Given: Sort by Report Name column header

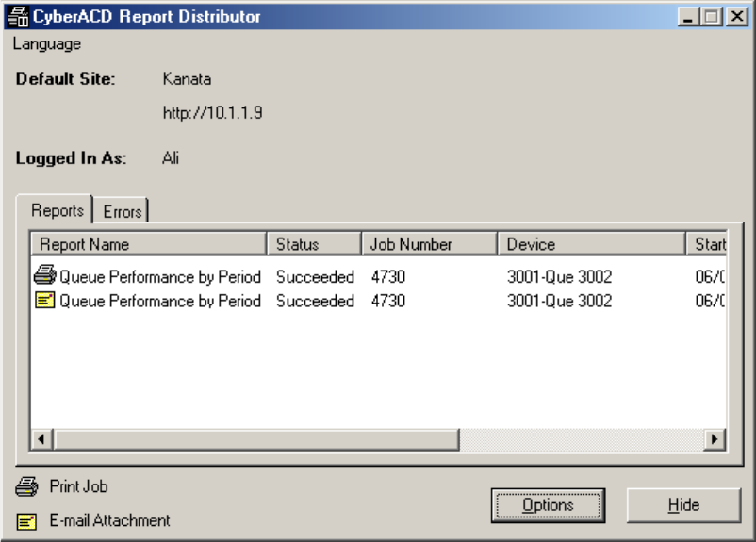Looking at the screenshot, I should tap(149, 244).
